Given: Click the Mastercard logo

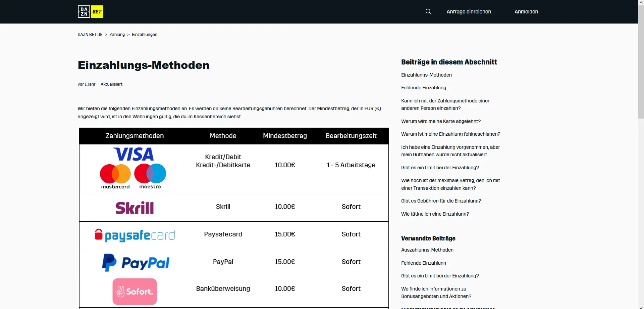Looking at the screenshot, I should click(115, 177).
